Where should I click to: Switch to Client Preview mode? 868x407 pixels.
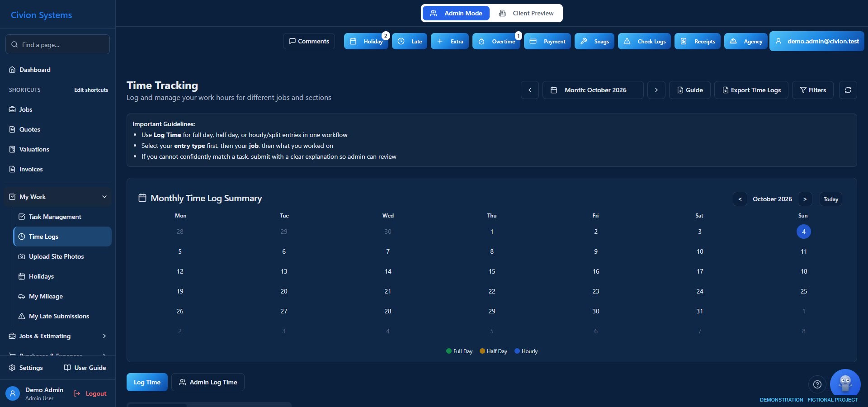526,13
